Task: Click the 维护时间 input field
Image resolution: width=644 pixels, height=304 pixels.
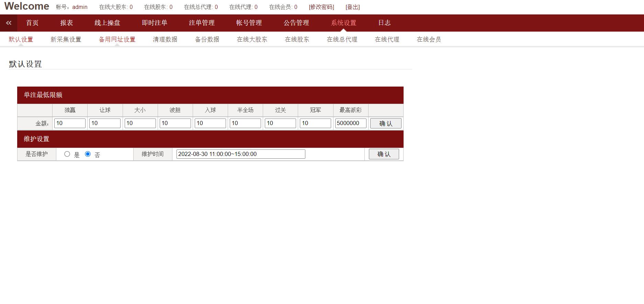Action: [x=241, y=154]
